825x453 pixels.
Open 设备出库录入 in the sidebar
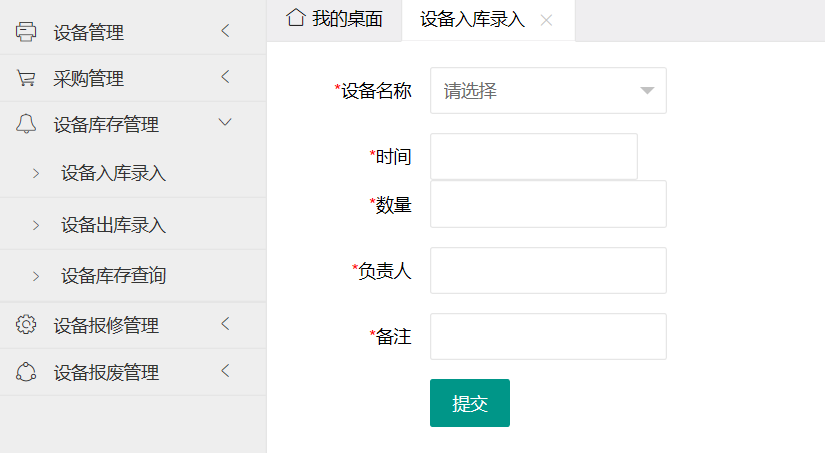click(x=113, y=225)
